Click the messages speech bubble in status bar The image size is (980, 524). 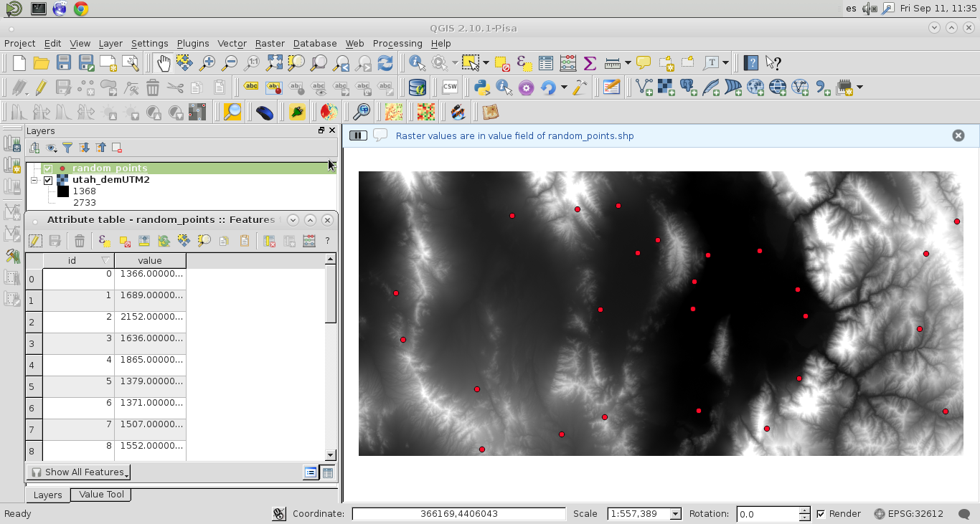click(x=963, y=514)
